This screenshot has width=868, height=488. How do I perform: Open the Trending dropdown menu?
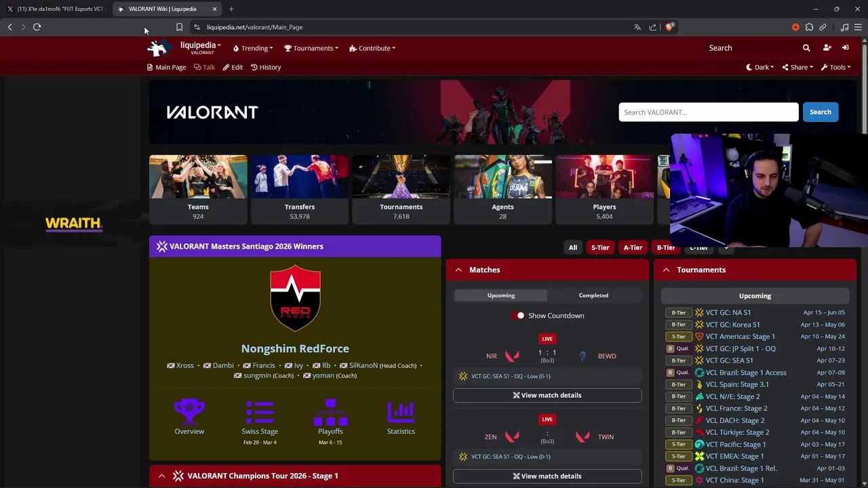(x=253, y=48)
